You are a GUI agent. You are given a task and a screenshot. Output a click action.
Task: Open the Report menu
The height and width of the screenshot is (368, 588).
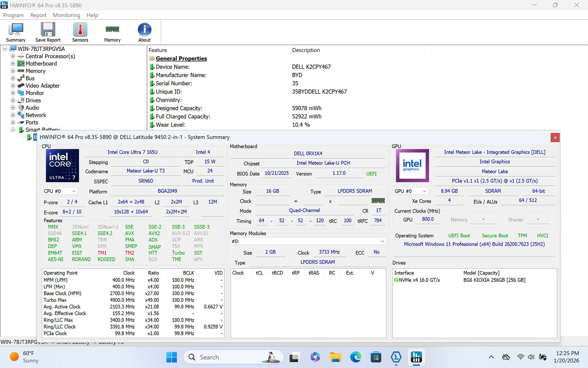click(38, 15)
